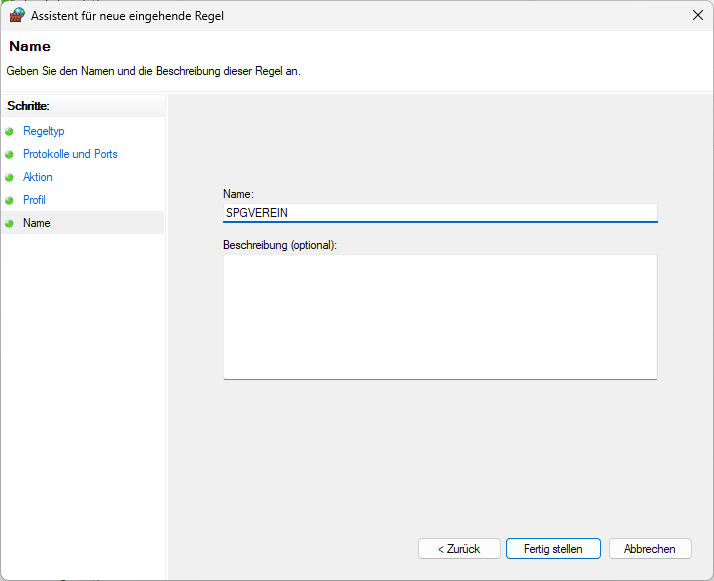Click the green bullet next to Protokolle und Ports

coord(10,154)
